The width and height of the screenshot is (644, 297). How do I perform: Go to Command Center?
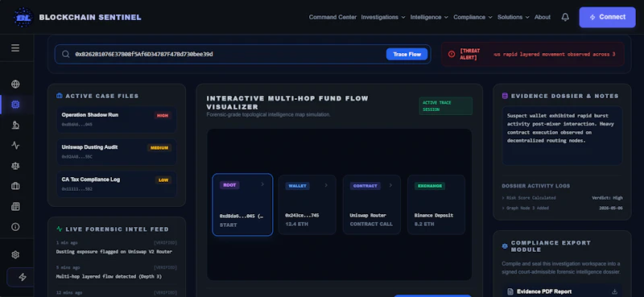[332, 17]
